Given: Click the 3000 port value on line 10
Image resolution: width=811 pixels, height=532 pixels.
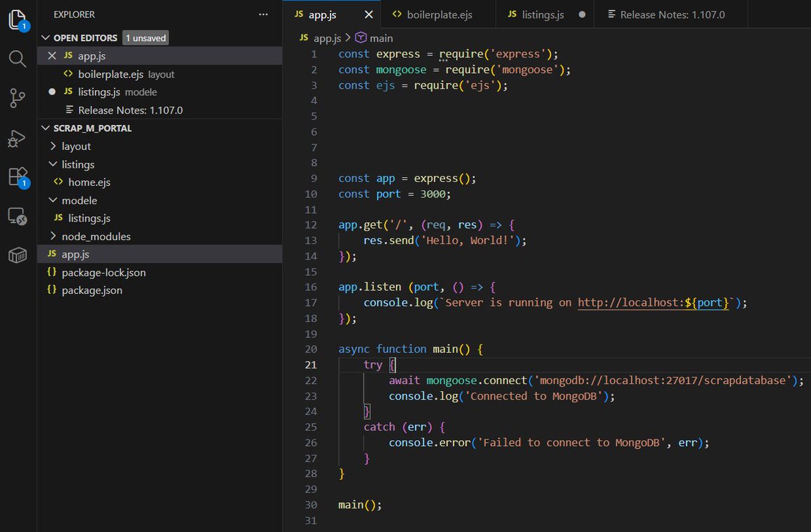Looking at the screenshot, I should [432, 194].
